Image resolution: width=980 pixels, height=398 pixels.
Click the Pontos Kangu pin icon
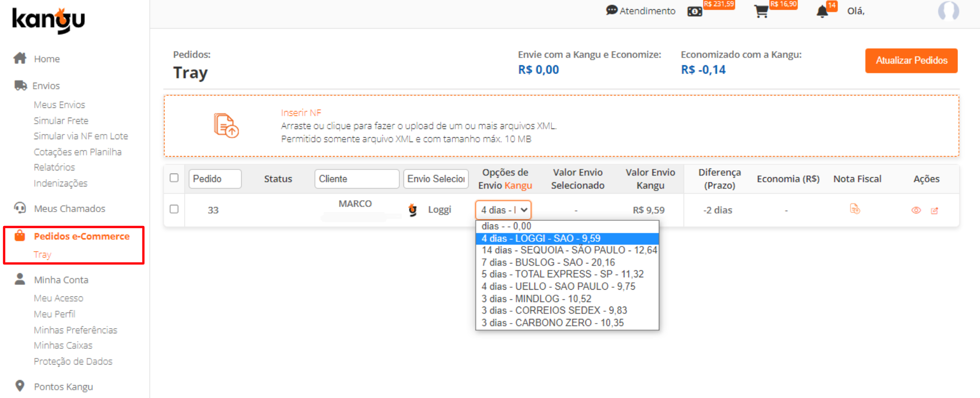click(20, 386)
